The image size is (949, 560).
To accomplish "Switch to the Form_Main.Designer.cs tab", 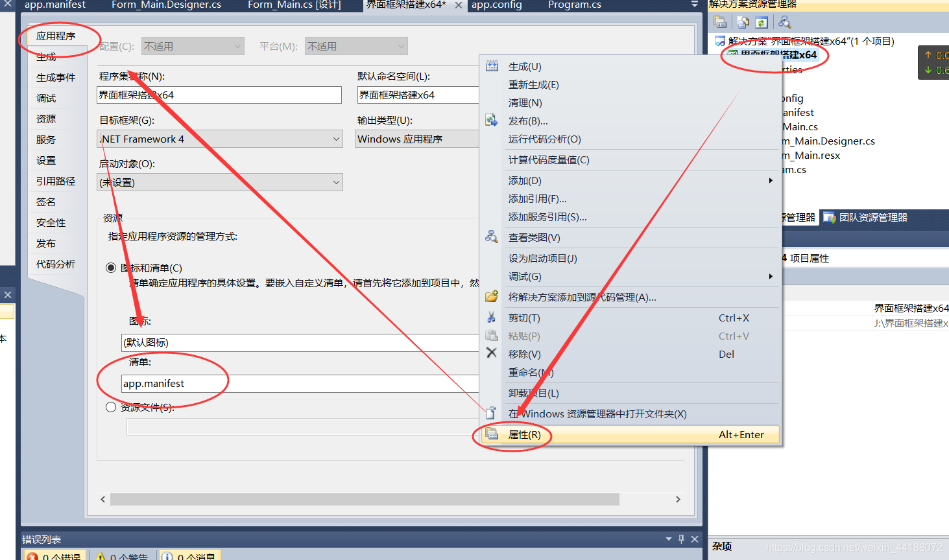I will [x=166, y=5].
